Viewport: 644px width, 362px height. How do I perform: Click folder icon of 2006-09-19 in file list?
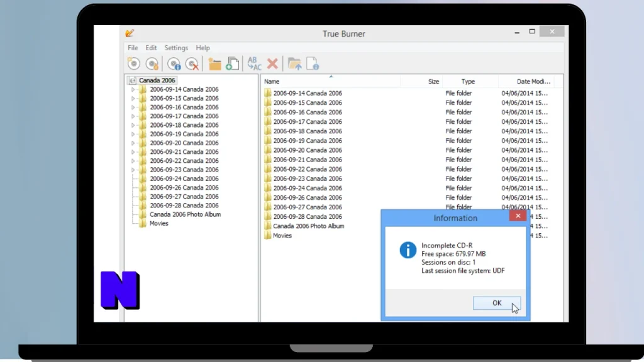(268, 140)
